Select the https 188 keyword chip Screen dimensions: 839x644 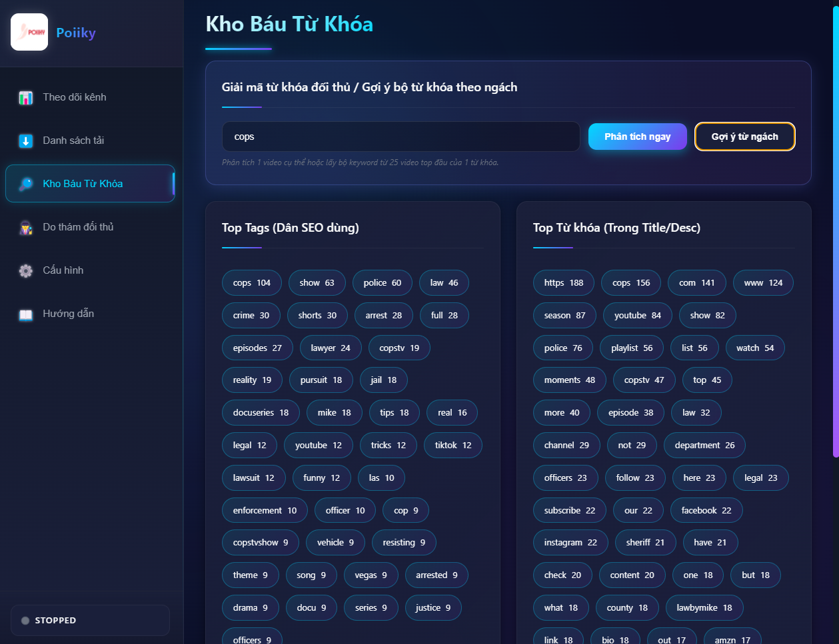pyautogui.click(x=563, y=282)
